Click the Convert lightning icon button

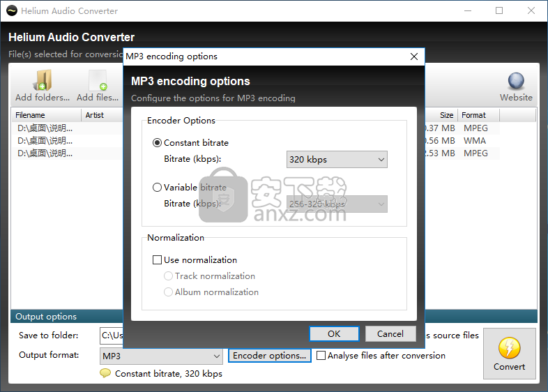[x=509, y=354]
